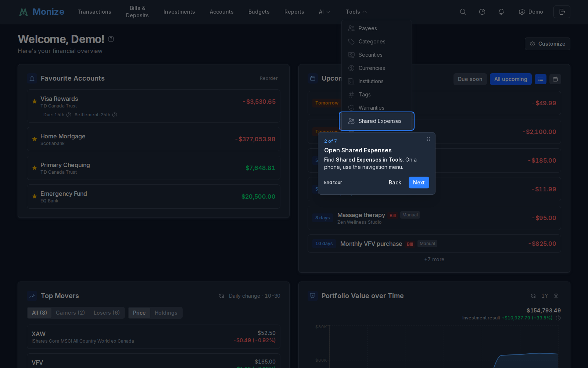Select the All (8) movers tab
588x368 pixels.
(39, 313)
